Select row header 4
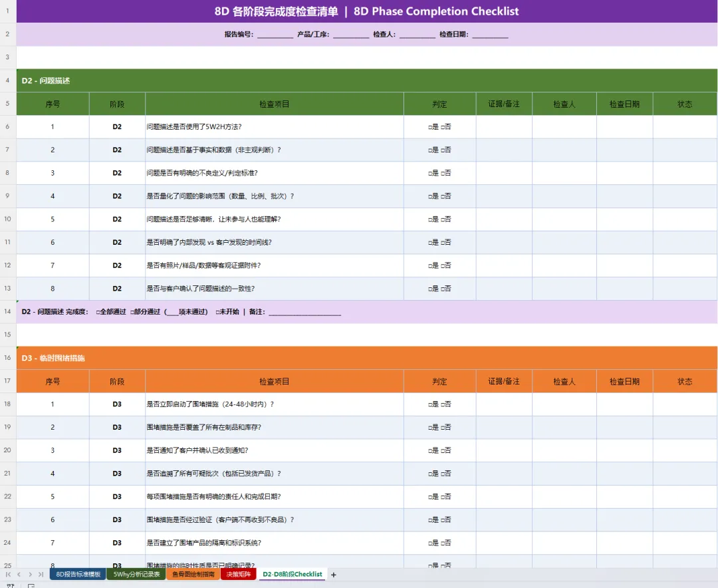Viewport: 718px width, 588px height. click(x=8, y=80)
